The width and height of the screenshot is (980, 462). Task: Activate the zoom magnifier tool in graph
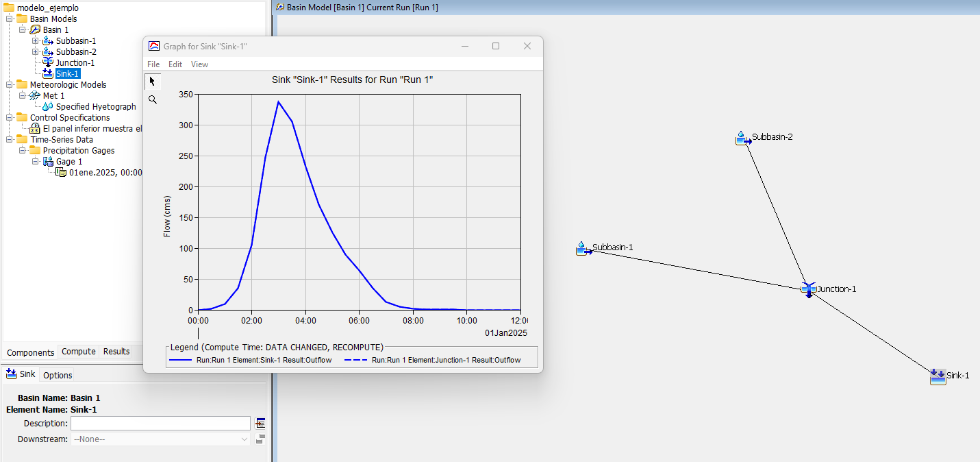click(x=152, y=99)
